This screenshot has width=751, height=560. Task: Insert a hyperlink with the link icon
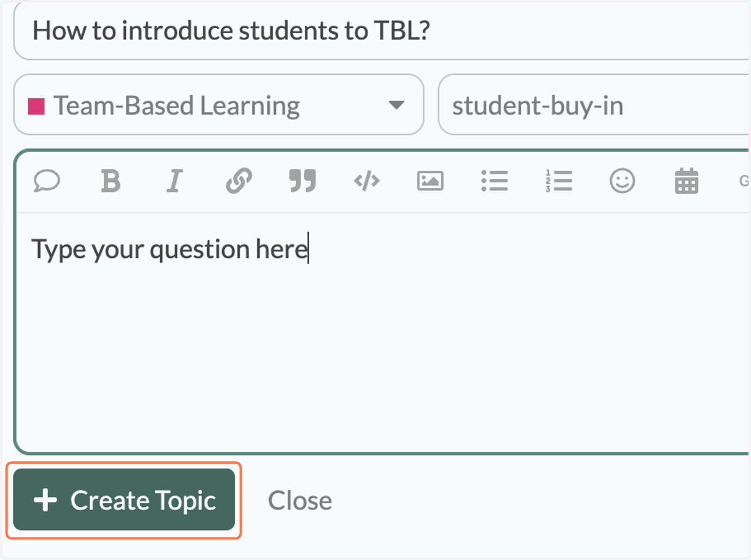(238, 181)
